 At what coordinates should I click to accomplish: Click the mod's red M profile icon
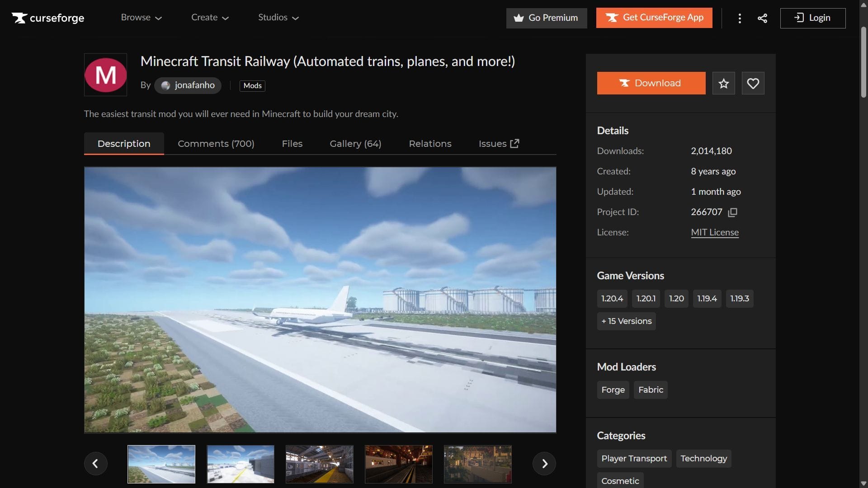pos(105,75)
